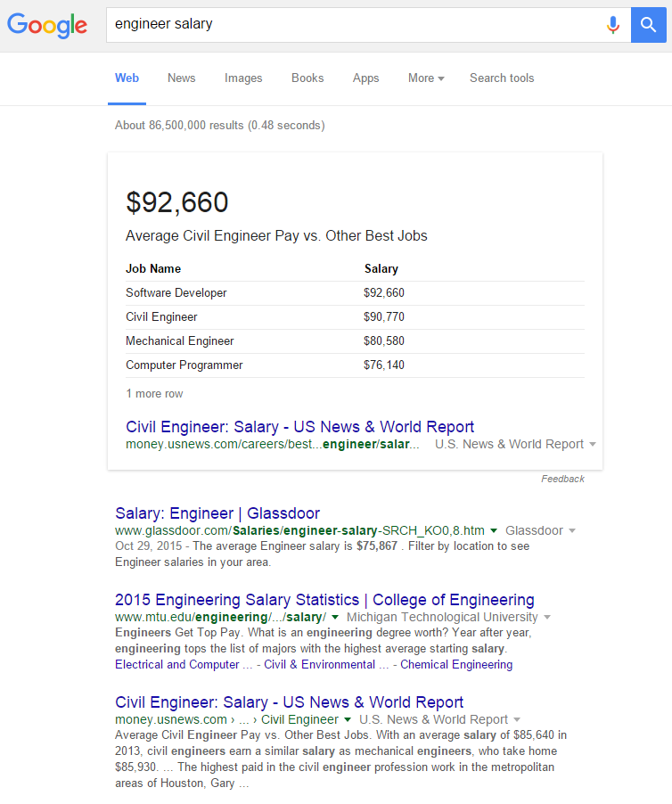The image size is (672, 804).
Task: Expand the Michigan Technological University source dropdown
Action: click(x=547, y=617)
